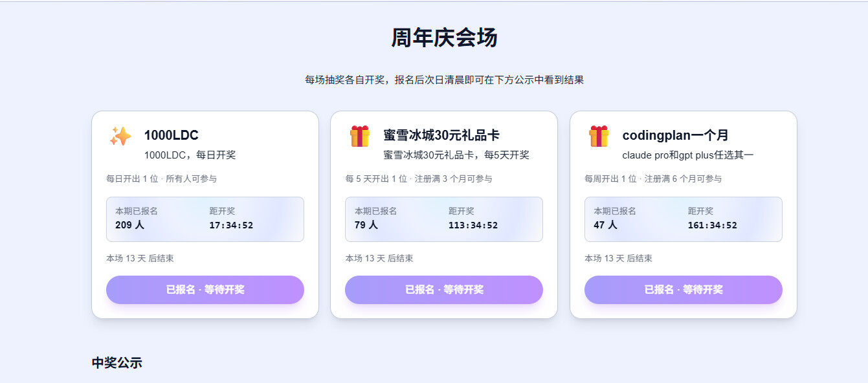Screen dimensions: 868x383
Task: Select the codingplan一个月 title
Action: click(x=675, y=135)
